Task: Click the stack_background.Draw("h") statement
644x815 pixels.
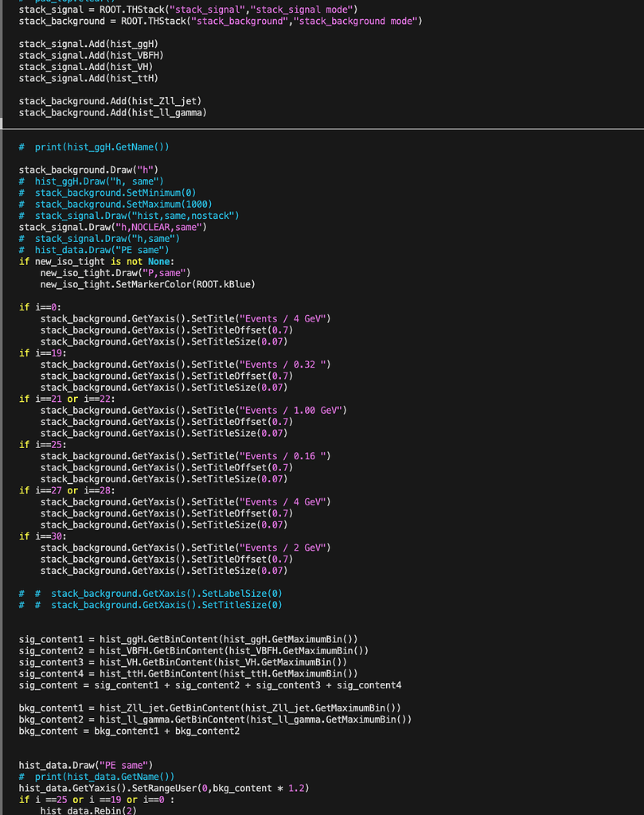Action: tap(88, 170)
